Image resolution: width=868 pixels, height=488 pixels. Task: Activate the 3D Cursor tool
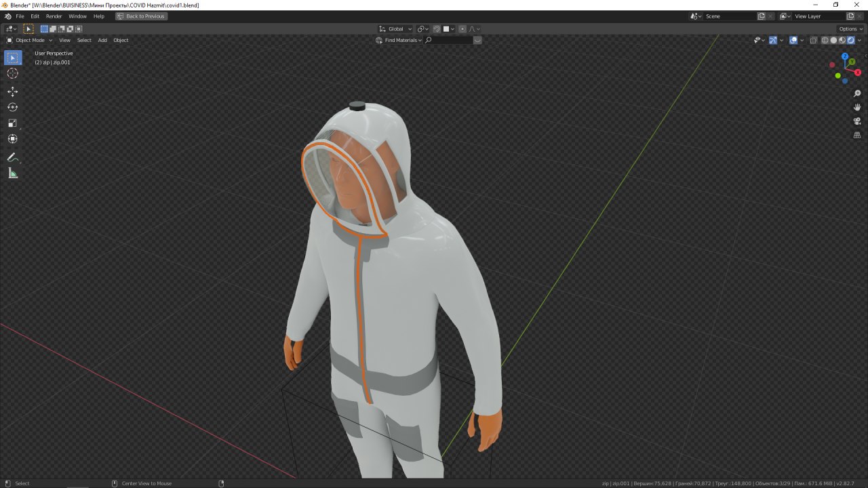click(12, 73)
